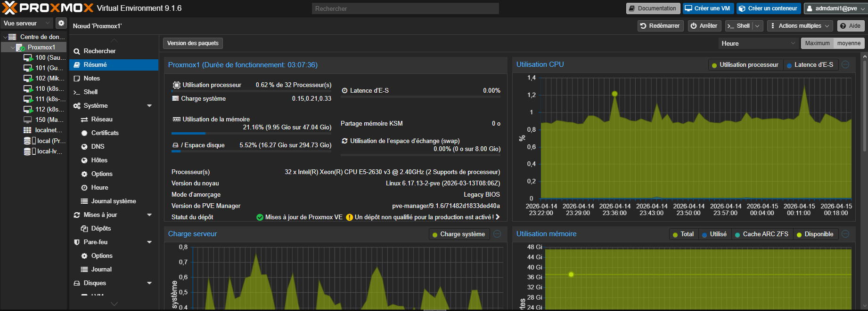This screenshot has height=311, width=868.
Task: Collapse the Système submenu arrow
Action: (149, 106)
